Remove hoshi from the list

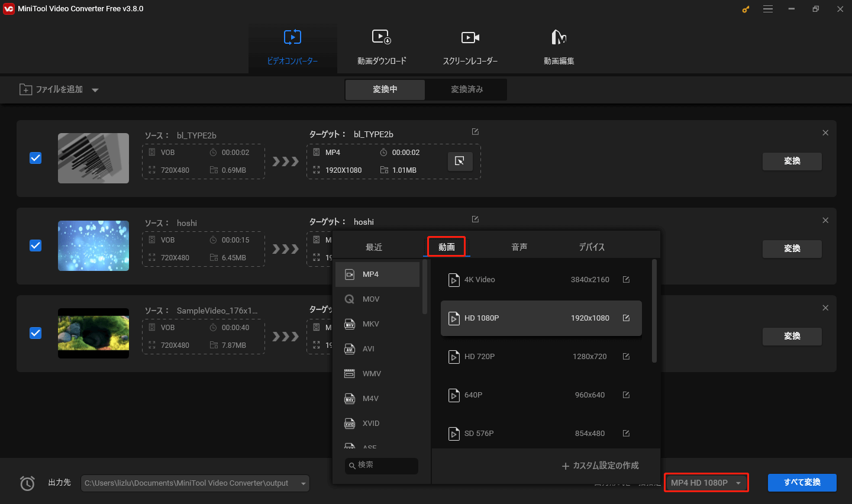coord(825,221)
